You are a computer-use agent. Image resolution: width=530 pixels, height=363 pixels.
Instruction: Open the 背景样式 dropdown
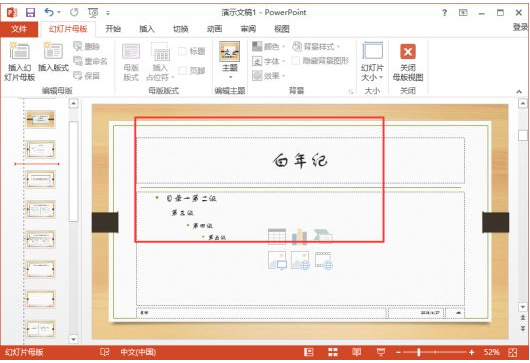click(x=316, y=46)
